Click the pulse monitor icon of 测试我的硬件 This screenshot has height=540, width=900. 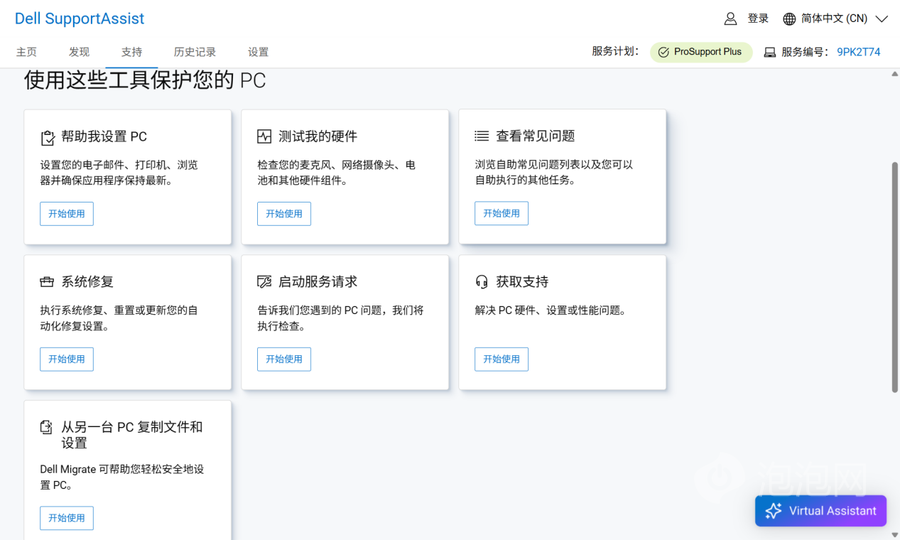coord(264,137)
